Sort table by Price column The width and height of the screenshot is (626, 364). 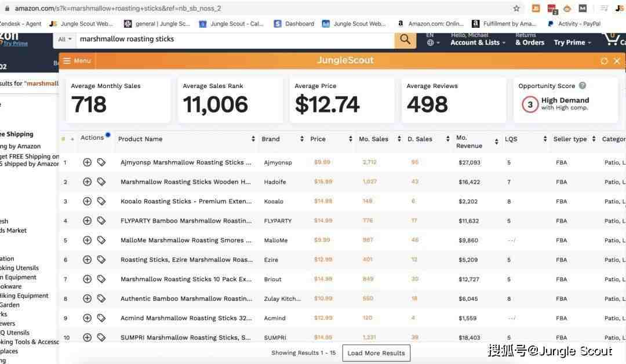pos(330,139)
